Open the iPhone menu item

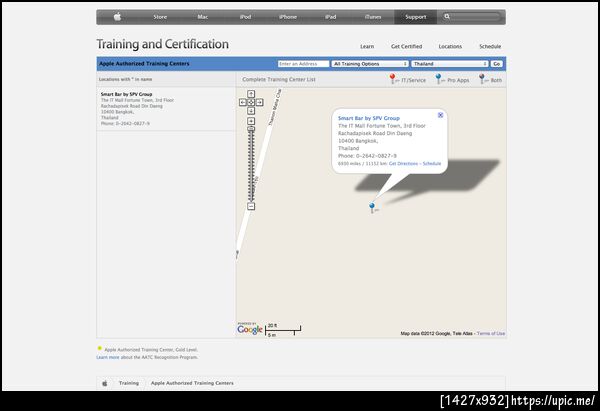[x=288, y=17]
